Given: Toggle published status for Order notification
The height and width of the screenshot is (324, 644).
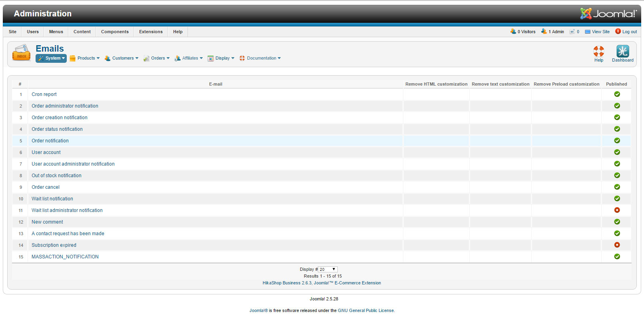Looking at the screenshot, I should [x=617, y=140].
